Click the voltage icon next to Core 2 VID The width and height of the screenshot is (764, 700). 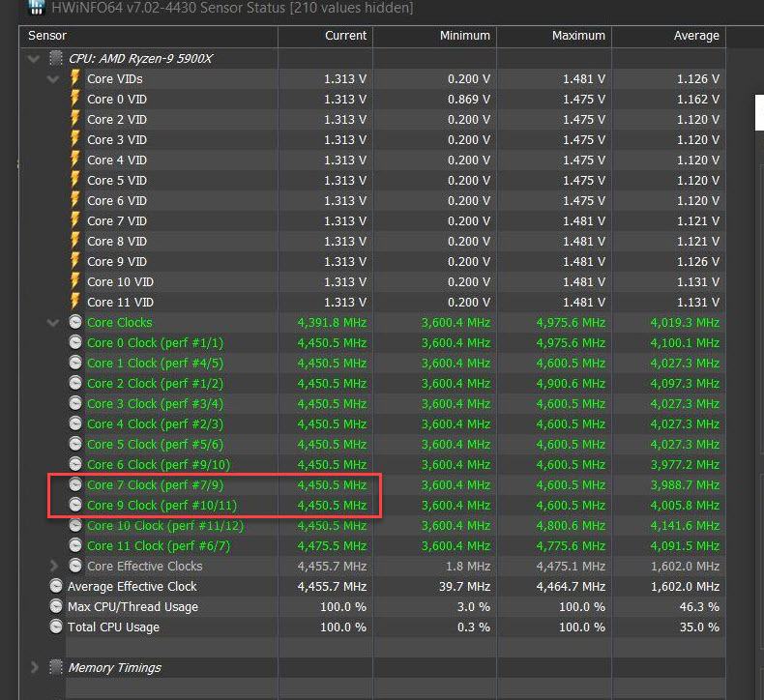75,119
